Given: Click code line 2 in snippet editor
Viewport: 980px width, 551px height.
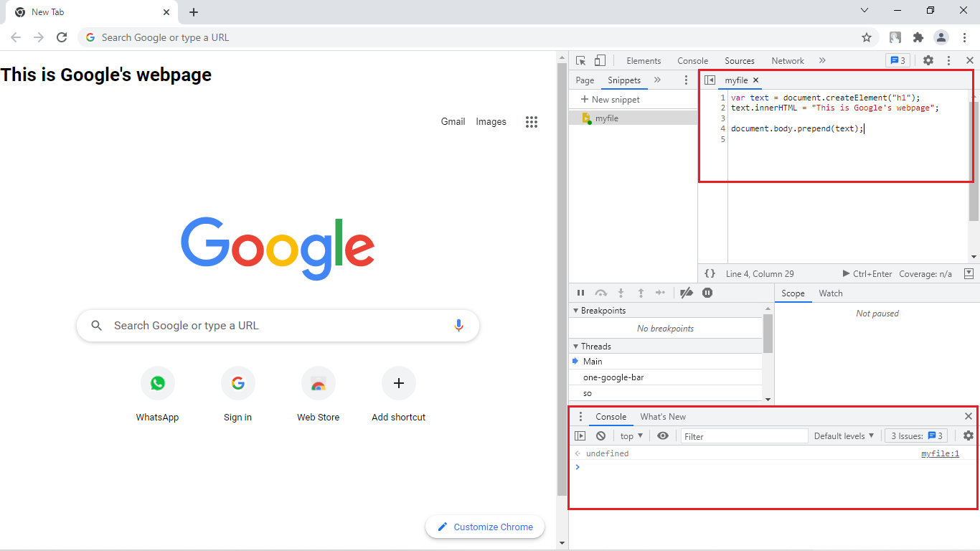Looking at the screenshot, I should (834, 108).
